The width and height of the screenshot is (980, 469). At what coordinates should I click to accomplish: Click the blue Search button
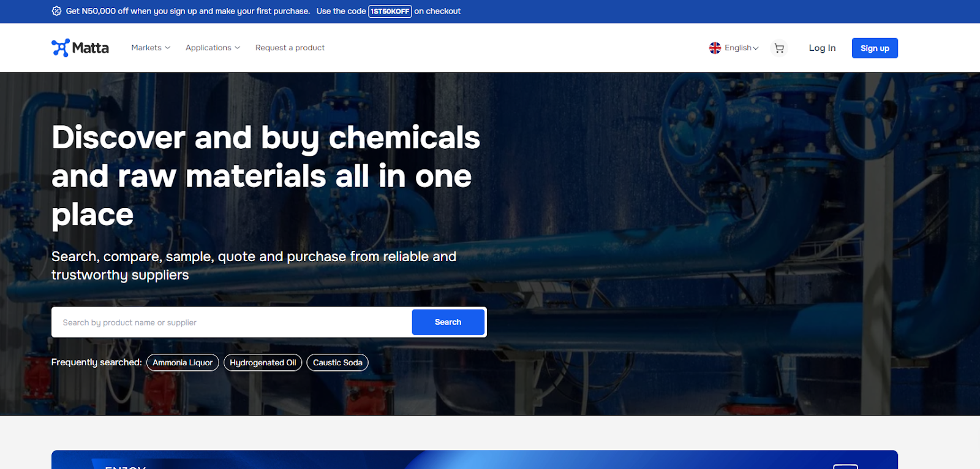[448, 322]
